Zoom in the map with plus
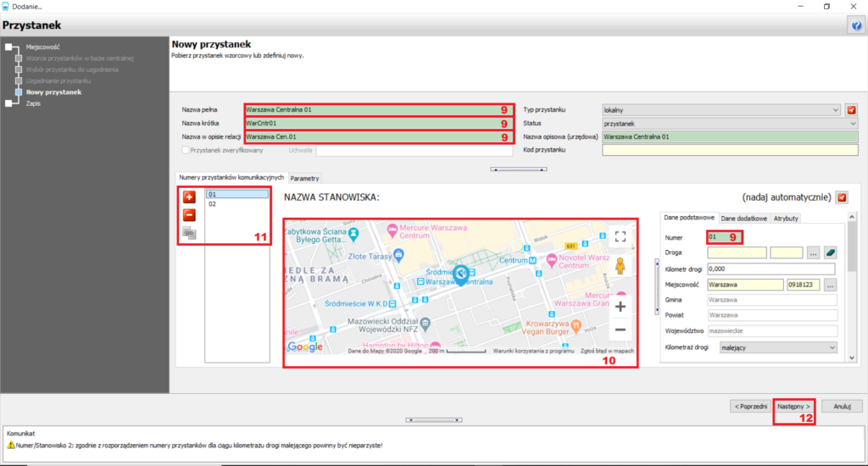The image size is (868, 466). (620, 307)
